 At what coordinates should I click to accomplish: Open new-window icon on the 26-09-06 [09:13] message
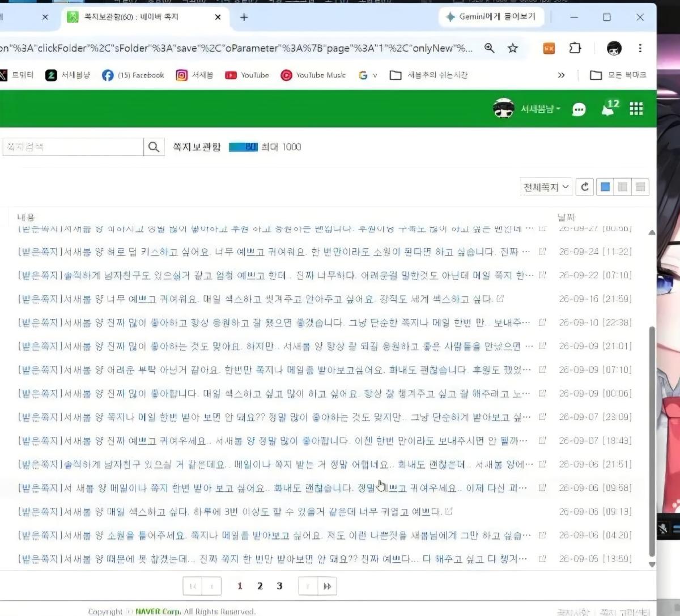[449, 511]
